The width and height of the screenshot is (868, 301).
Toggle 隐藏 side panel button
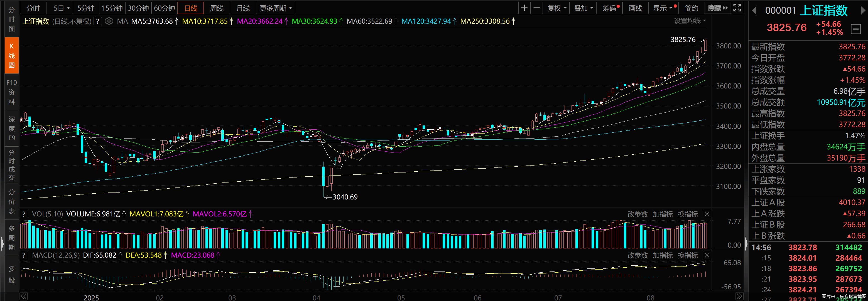718,8
